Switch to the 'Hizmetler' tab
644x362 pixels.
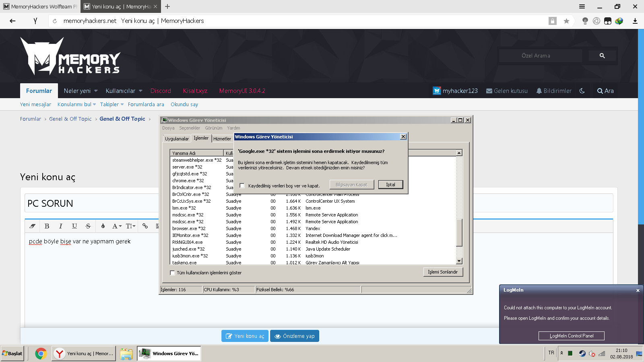pyautogui.click(x=222, y=139)
